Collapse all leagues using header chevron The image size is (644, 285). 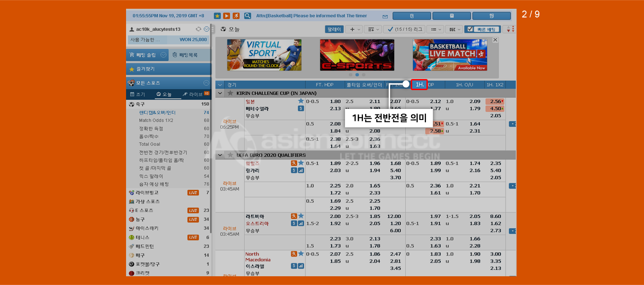pos(220,85)
